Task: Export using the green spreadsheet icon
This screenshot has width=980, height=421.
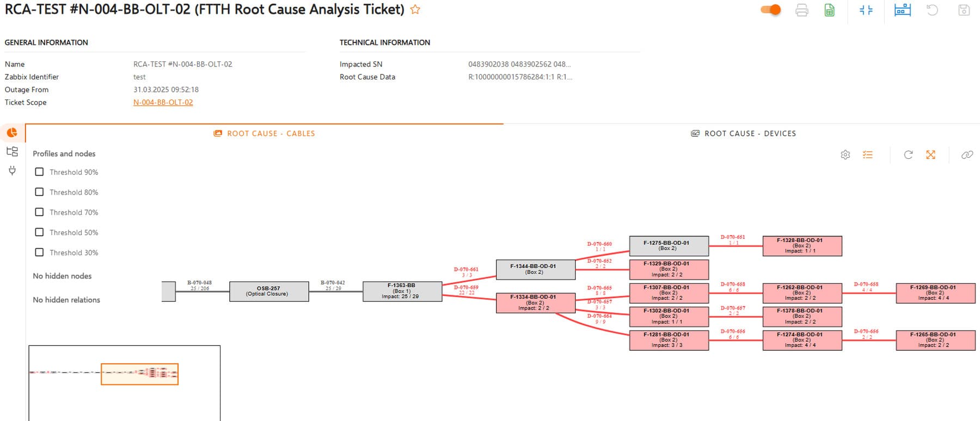Action: point(829,10)
